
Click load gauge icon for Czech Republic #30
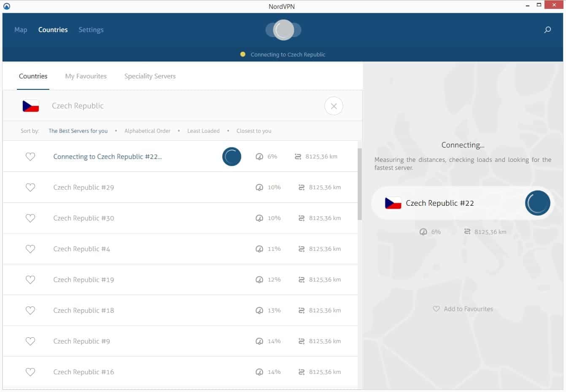[x=259, y=218]
